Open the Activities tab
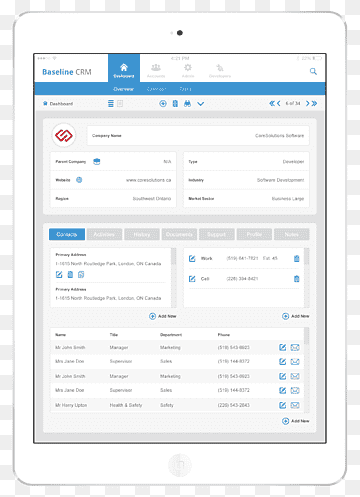Image resolution: width=360 pixels, height=497 pixels. tap(104, 234)
